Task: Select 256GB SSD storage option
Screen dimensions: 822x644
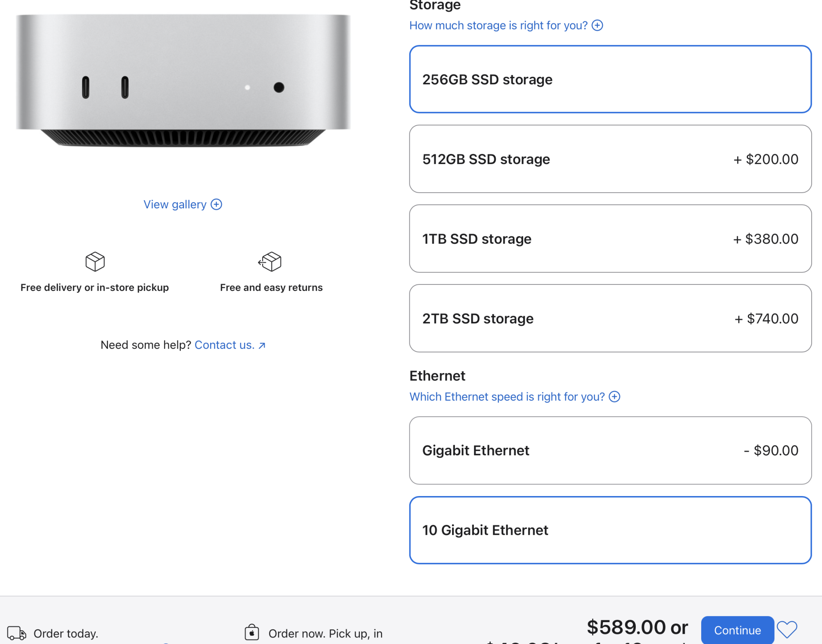Action: (610, 79)
